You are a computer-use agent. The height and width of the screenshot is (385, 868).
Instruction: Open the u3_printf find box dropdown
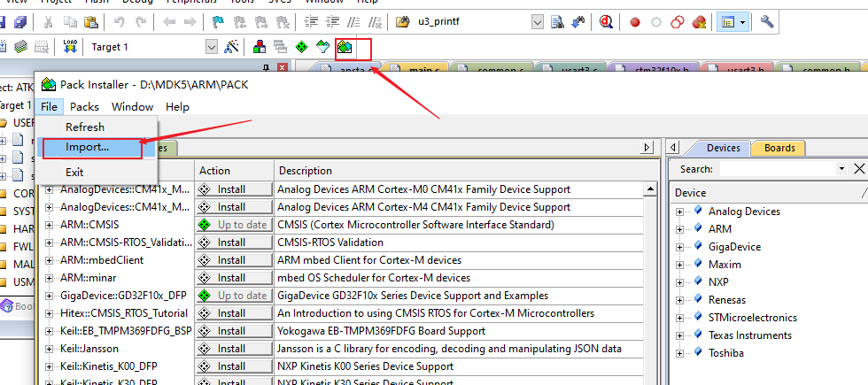click(538, 22)
